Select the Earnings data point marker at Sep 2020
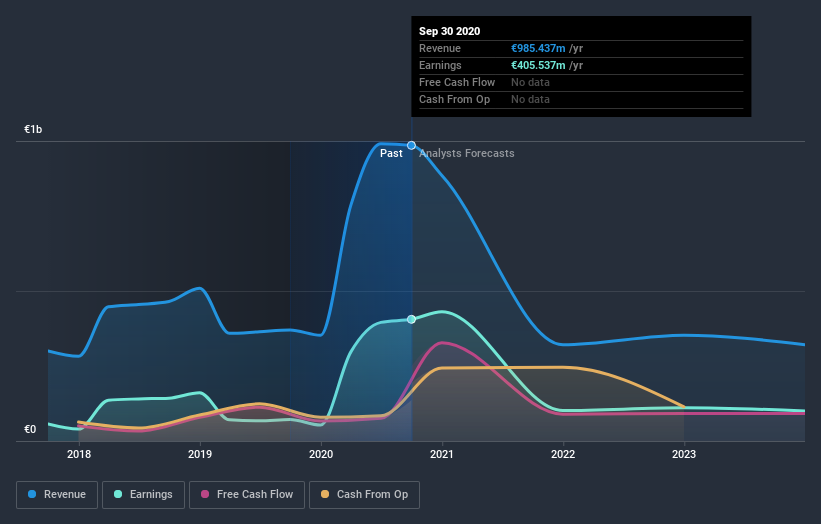The height and width of the screenshot is (524, 821). click(412, 319)
